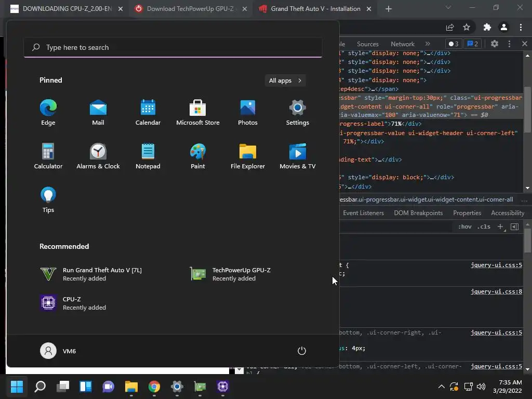Toggle .cls class editor
The height and width of the screenshot is (399, 532).
(484, 227)
